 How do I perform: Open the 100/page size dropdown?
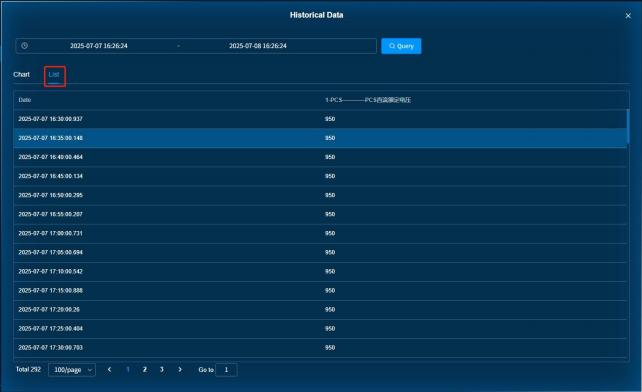(72, 370)
